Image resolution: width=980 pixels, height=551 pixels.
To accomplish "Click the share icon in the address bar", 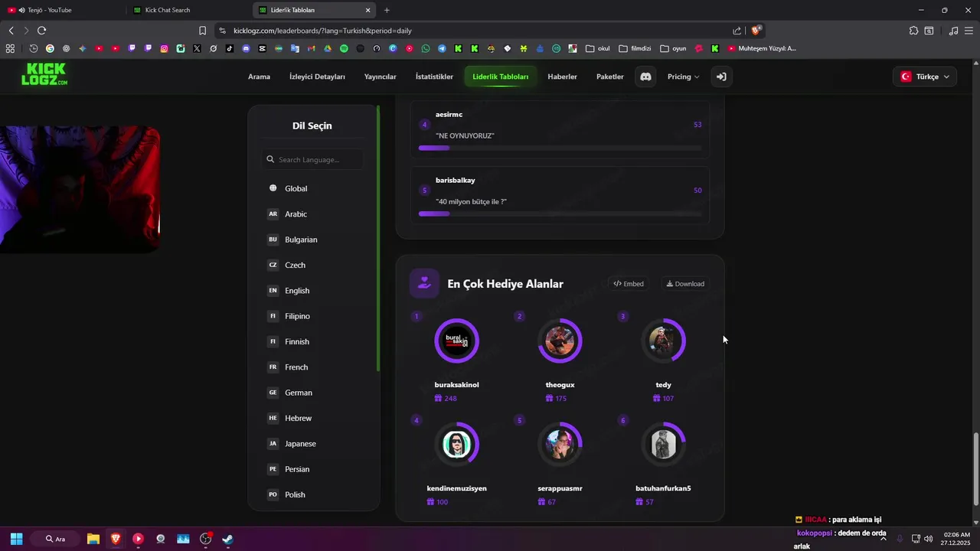I will click(x=737, y=31).
